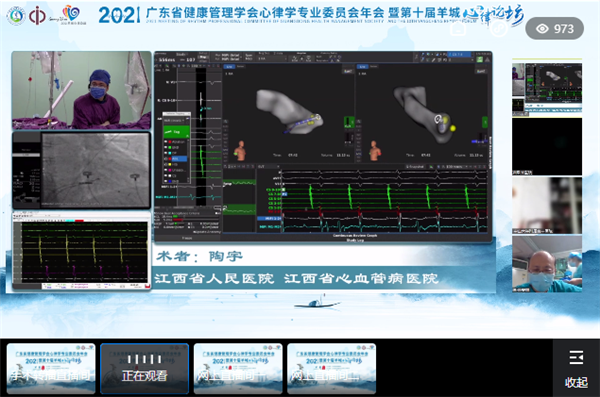
Task: Select the blue Live tab in right map view
Action: [363, 67]
